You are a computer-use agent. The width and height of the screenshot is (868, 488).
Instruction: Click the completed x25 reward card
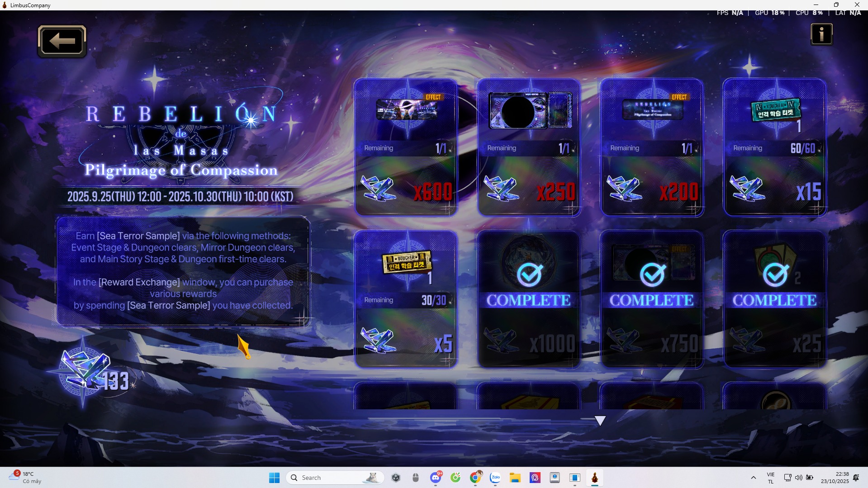(x=775, y=299)
